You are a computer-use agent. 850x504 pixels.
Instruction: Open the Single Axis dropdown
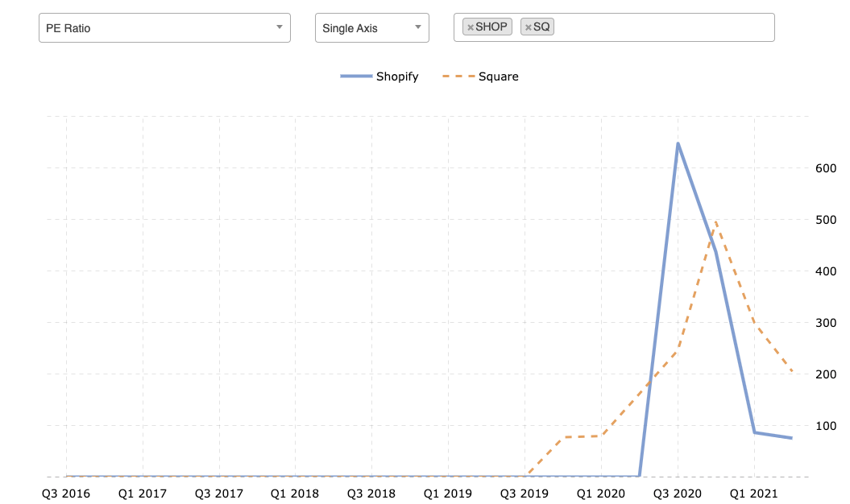click(372, 27)
